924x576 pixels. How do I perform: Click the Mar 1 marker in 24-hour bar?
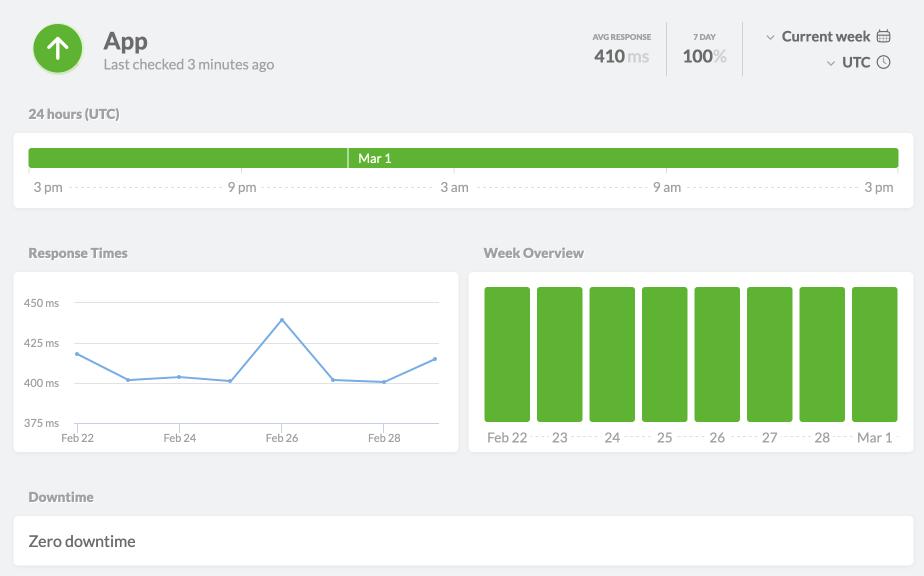(x=374, y=158)
